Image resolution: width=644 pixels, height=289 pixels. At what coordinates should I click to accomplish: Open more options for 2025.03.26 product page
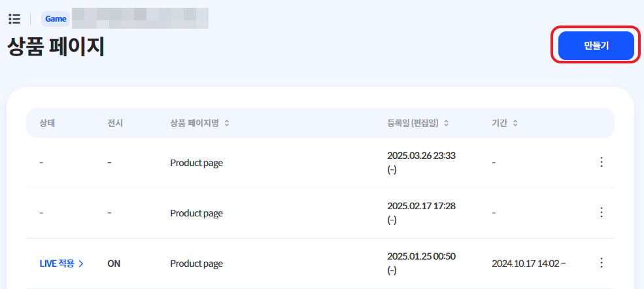602,162
